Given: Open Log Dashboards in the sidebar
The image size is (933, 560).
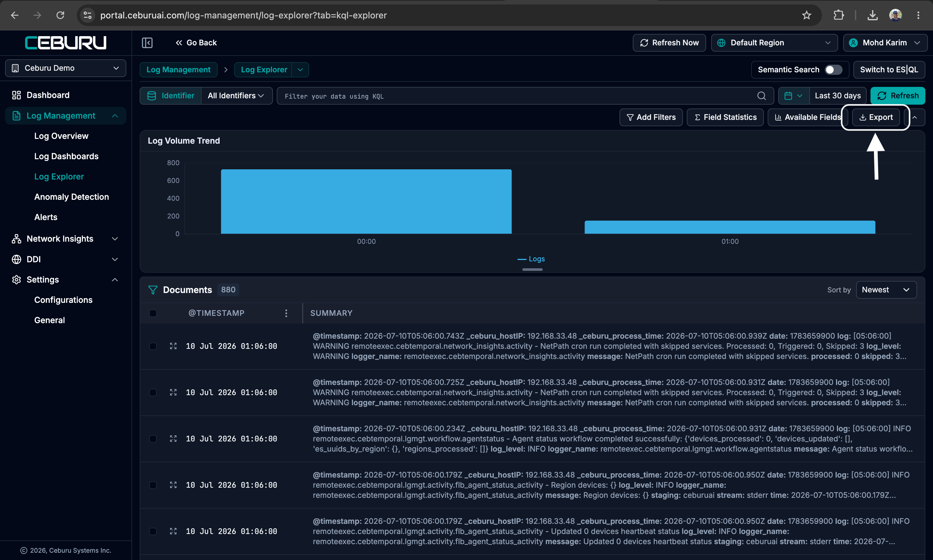Looking at the screenshot, I should (x=66, y=156).
